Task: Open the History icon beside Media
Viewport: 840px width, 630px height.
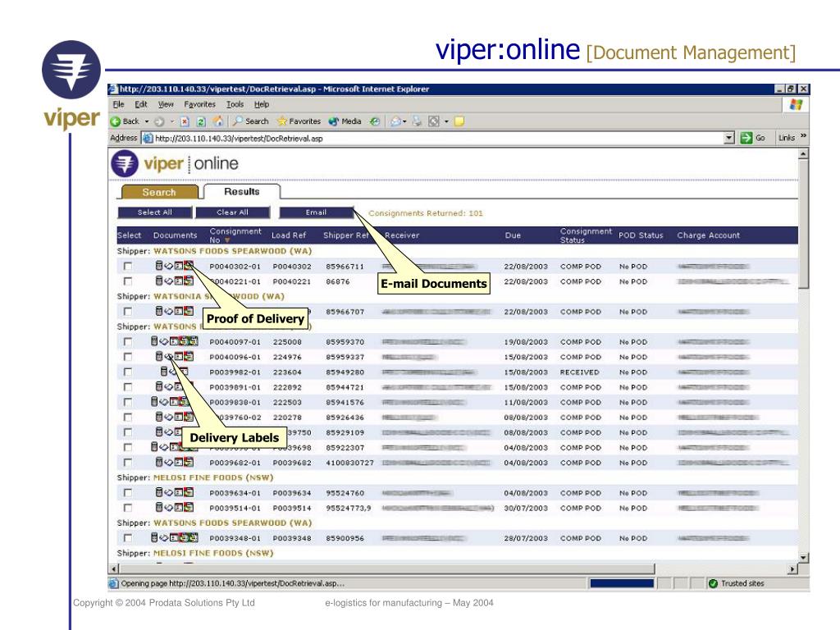Action: pos(375,121)
